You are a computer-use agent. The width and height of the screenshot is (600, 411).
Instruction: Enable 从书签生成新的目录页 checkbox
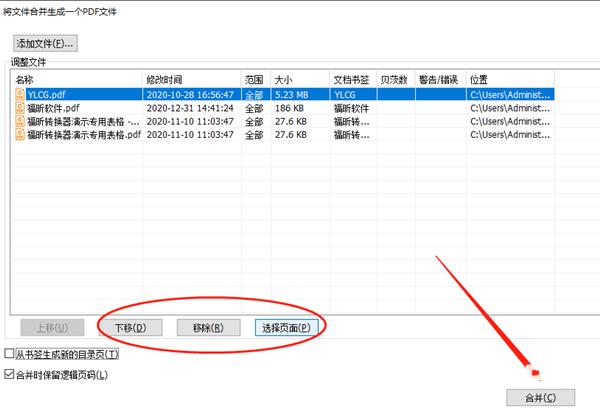9,354
